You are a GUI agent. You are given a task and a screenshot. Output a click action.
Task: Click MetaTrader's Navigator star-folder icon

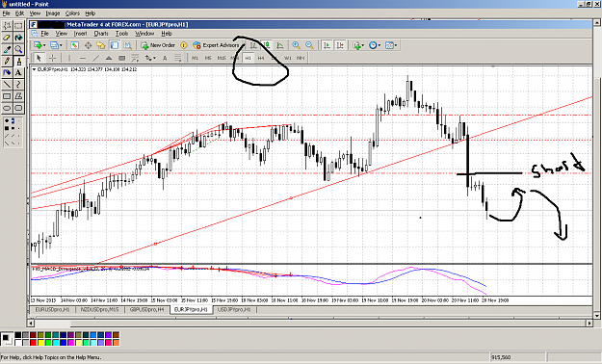click(101, 45)
